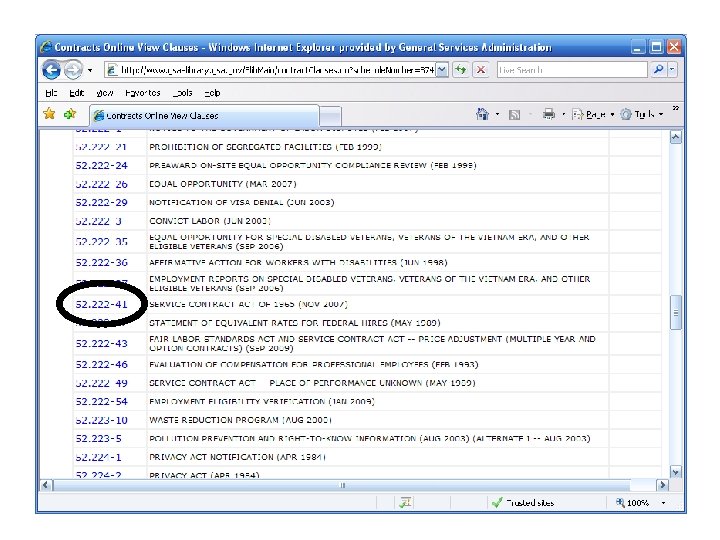Click the browser Forward arrow button

tap(73, 70)
